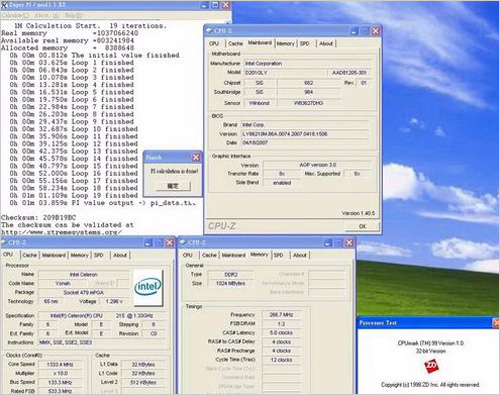Screen dimensions: 500x395
Task: Switch to About tab in the Celeron CPU-Z window
Action: [120, 255]
